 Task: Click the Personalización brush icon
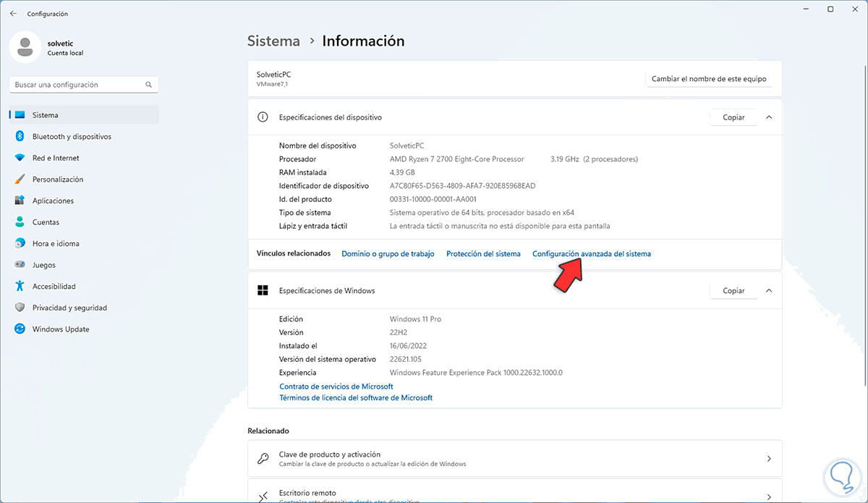[20, 179]
